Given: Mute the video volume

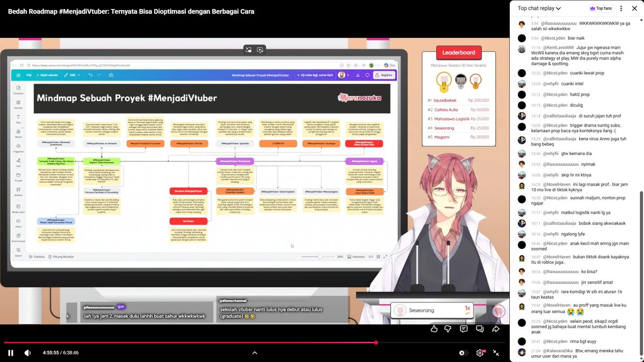Looking at the screenshot, I should (x=27, y=353).
